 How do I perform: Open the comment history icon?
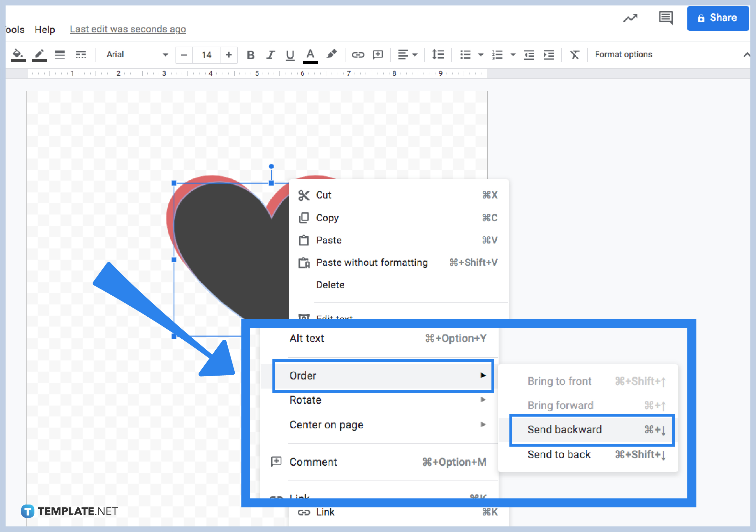(x=665, y=18)
